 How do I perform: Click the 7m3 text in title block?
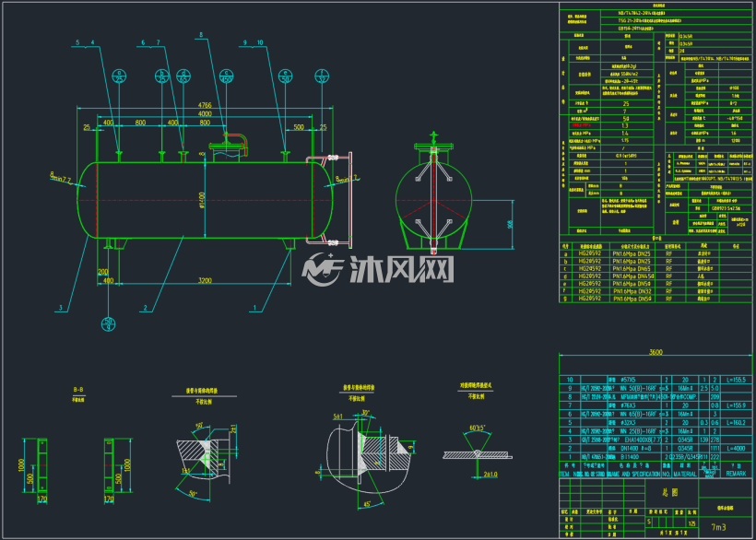(x=718, y=527)
